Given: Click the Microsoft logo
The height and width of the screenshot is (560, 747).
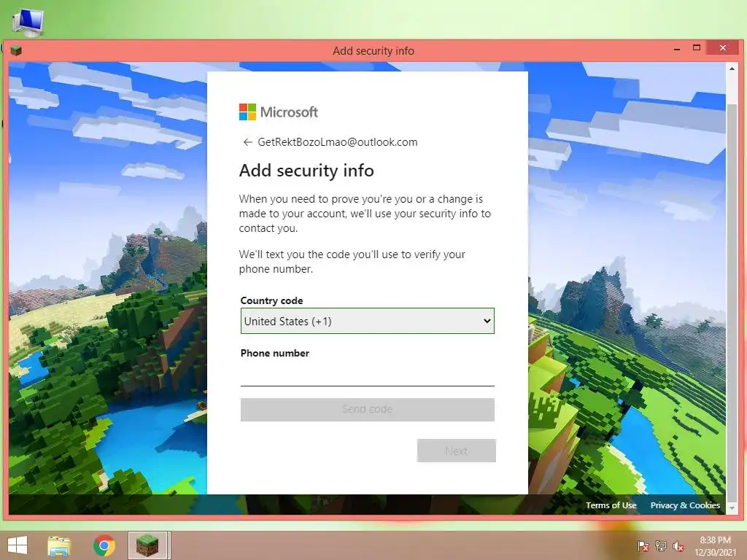Looking at the screenshot, I should [278, 112].
